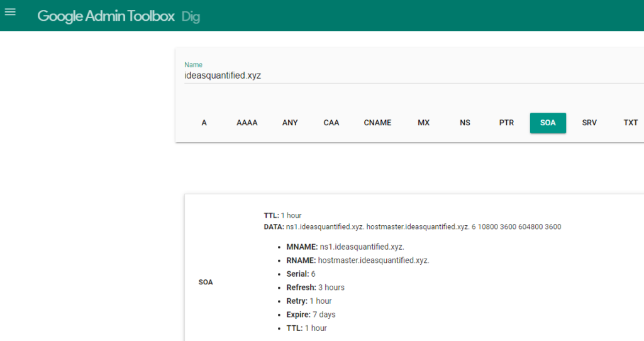Viewport: 644px width, 341px height.
Task: Click the 'Expire: 7 days' entry
Action: point(311,315)
